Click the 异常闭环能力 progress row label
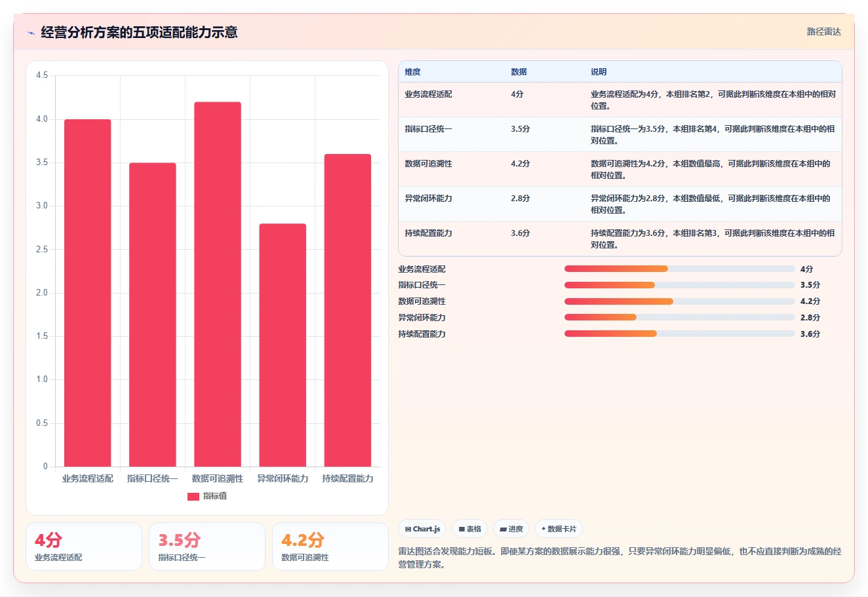Image resolution: width=868 pixels, height=597 pixels. point(422,318)
